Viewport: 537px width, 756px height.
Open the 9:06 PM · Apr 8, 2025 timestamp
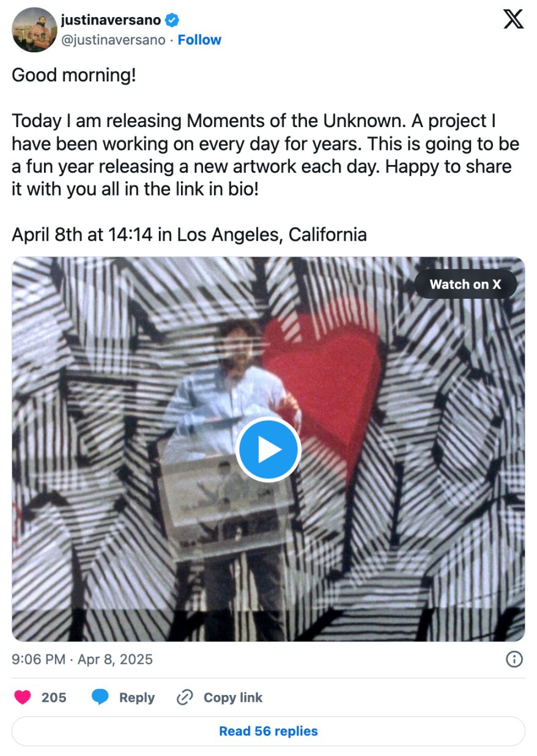pyautogui.click(x=82, y=659)
